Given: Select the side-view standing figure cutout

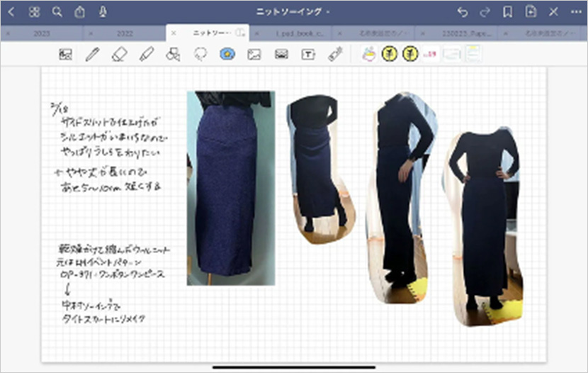Looking at the screenshot, I should tap(402, 198).
